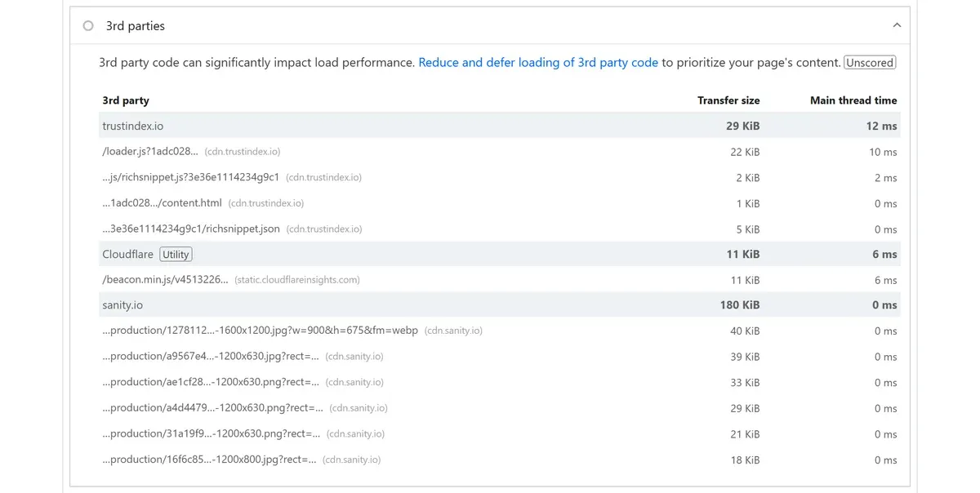Open the richsnippet.json resource link
Viewport: 980px width, 493px height.
coord(191,229)
